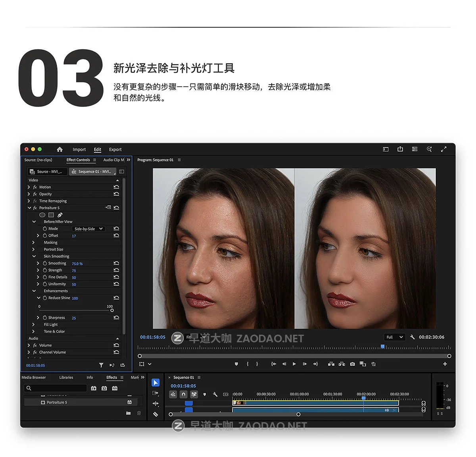Click the Effects search field
This screenshot has height=457, width=476.
[x=55, y=388]
